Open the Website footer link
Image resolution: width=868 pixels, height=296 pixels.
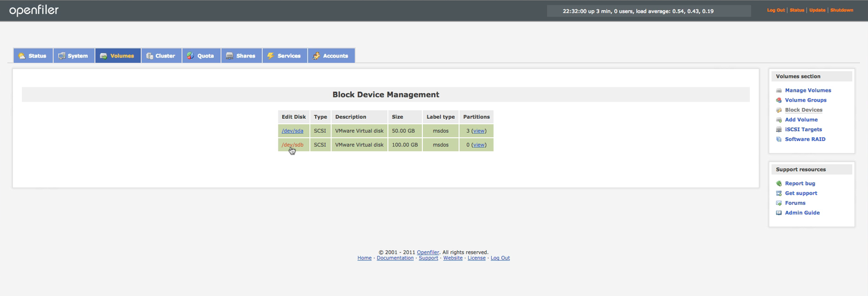(452, 258)
